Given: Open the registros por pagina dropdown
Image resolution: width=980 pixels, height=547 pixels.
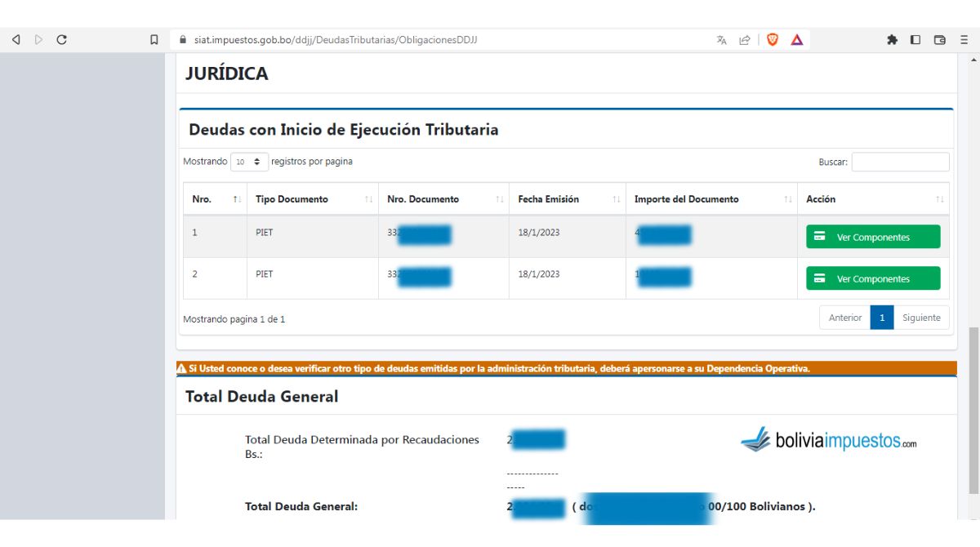Looking at the screenshot, I should [250, 162].
